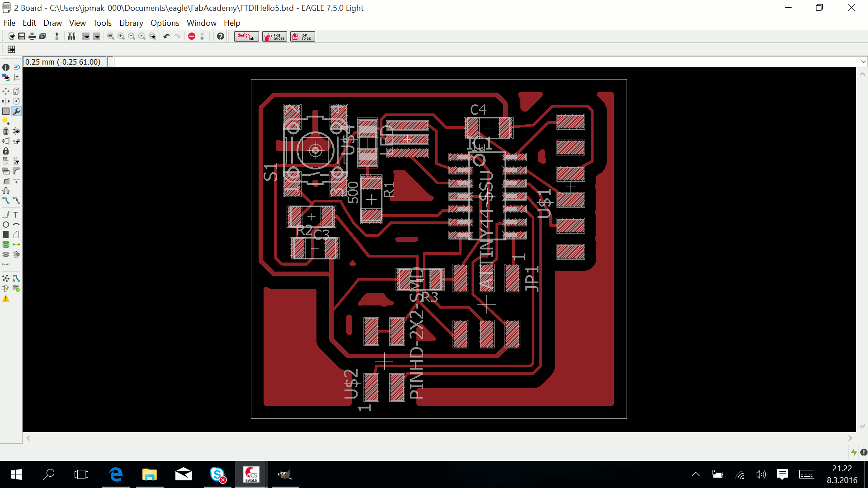The image size is (868, 488).
Task: Select the Polygon tool
Action: [x=16, y=235]
